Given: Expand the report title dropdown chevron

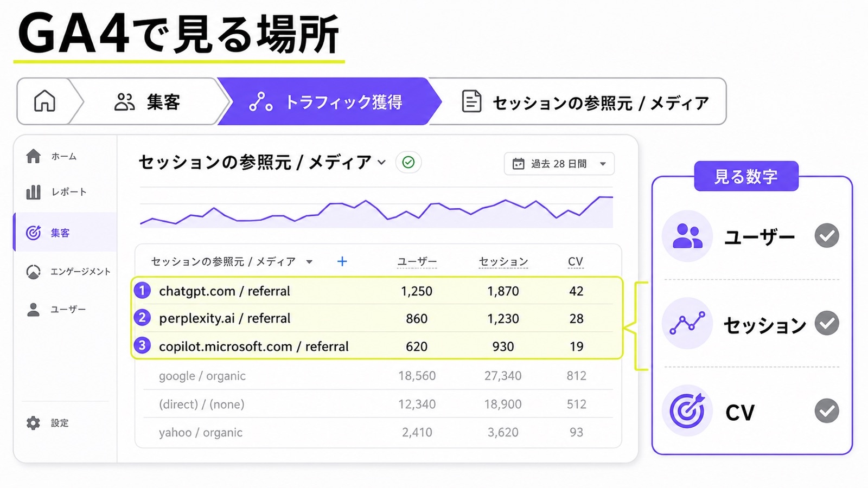Looking at the screenshot, I should 381,162.
